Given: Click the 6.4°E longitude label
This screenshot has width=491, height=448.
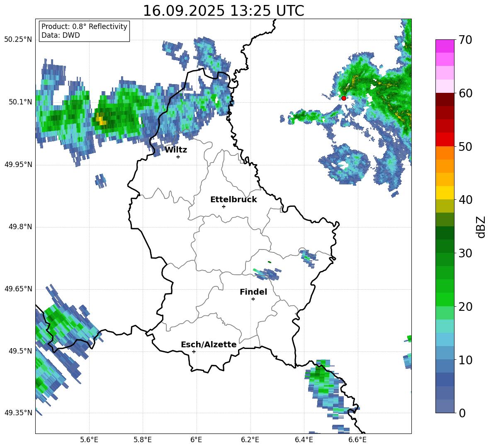Looking at the screenshot, I should [304, 440].
